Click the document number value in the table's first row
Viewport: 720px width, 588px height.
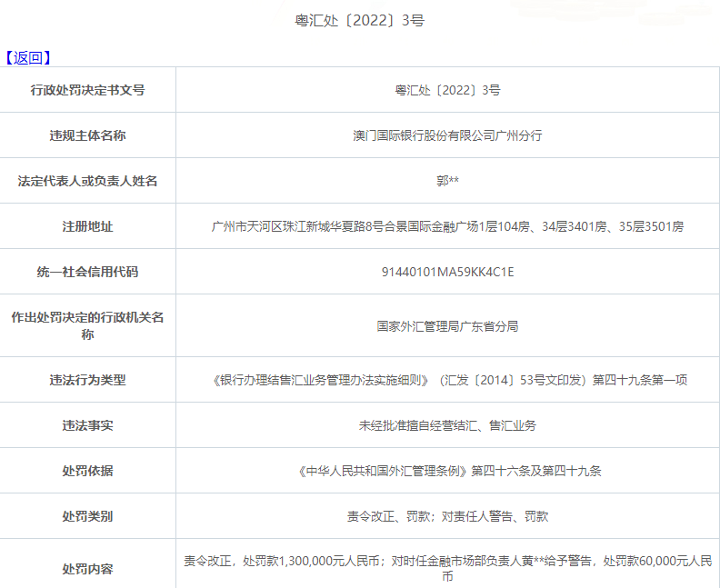coord(447,90)
